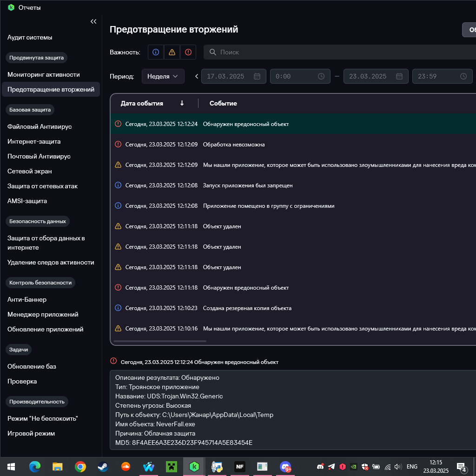The width and height of the screenshot is (476, 476).
Task: Open Проверка report in sidebar
Action: [x=22, y=381]
